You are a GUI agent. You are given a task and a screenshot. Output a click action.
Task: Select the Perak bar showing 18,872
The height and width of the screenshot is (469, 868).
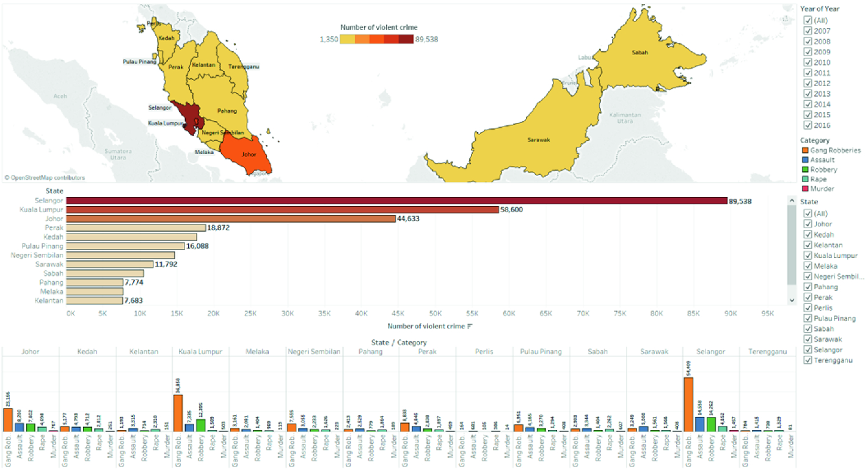pos(136,227)
